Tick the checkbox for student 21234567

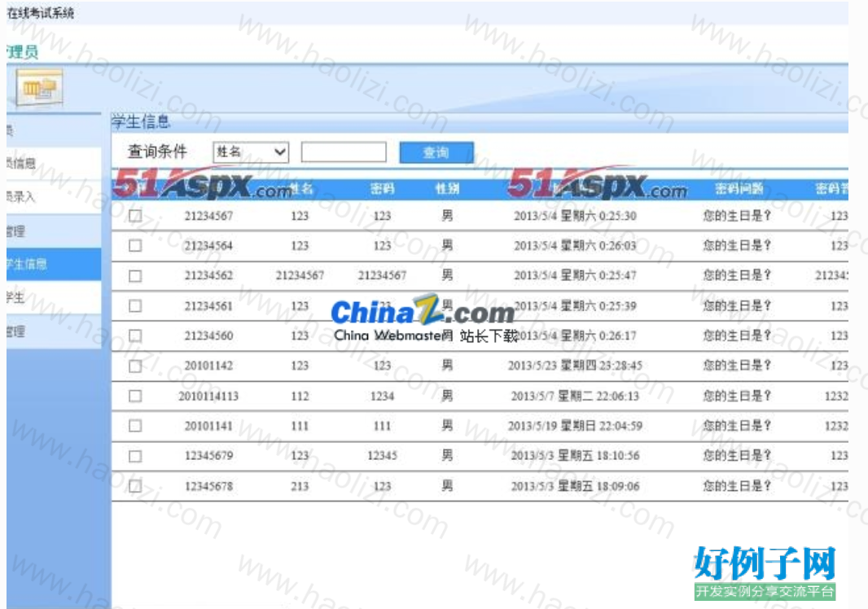click(135, 216)
